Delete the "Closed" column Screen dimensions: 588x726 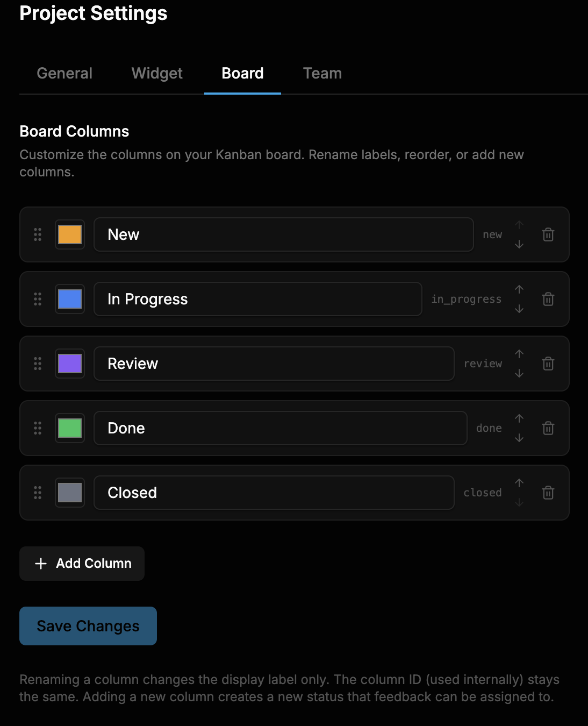[x=548, y=492]
